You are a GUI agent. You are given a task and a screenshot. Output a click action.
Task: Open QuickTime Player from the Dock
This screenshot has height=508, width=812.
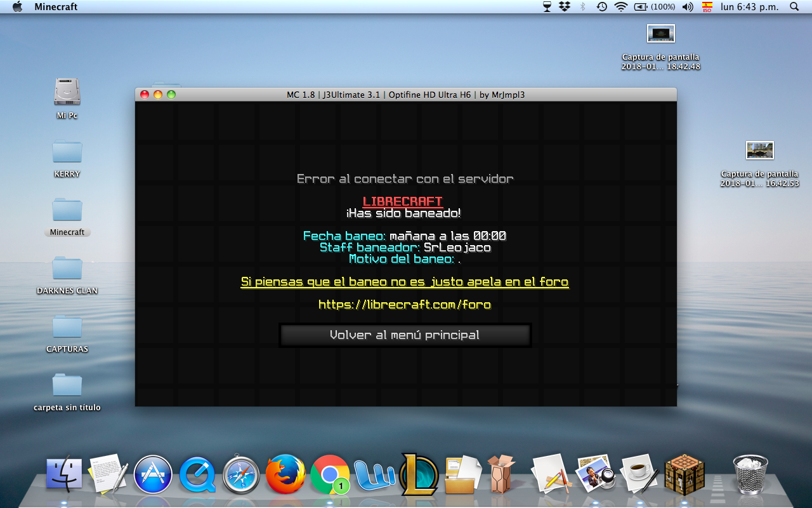[x=197, y=475]
